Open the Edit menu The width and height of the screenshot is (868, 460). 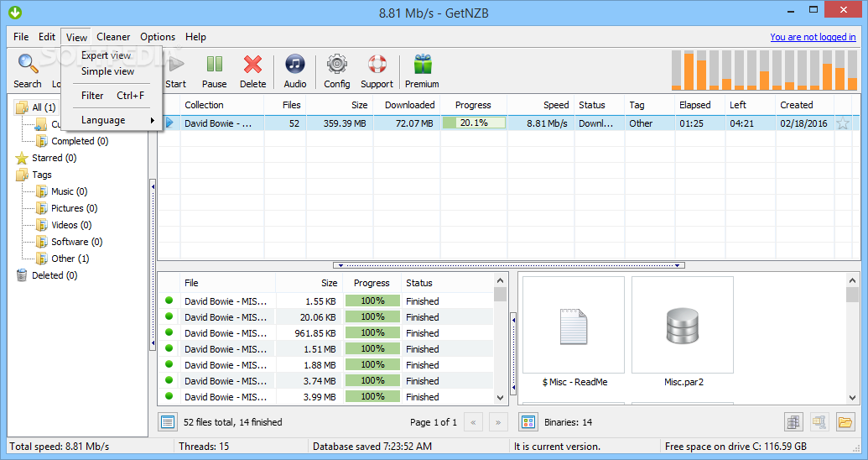click(x=46, y=37)
